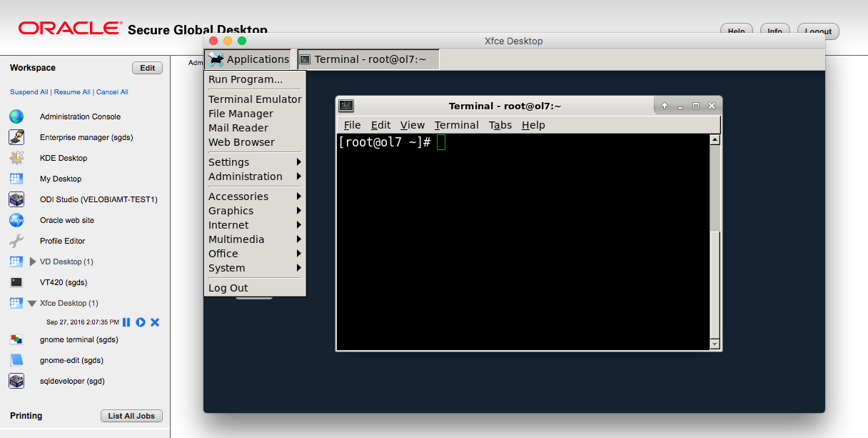868x438 pixels.
Task: Open File Manager from the menu
Action: [255, 114]
